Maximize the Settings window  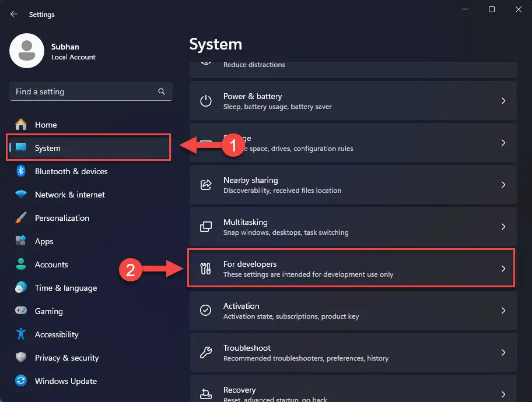(491, 9)
